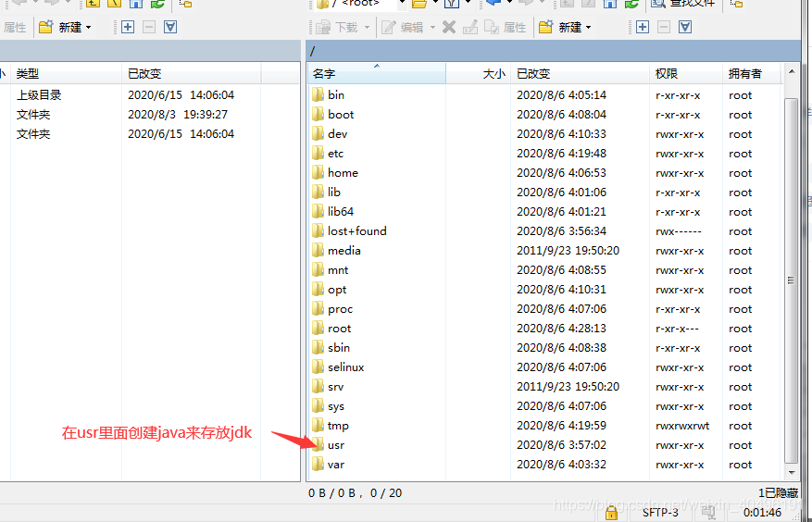Sort remote files by 拥有者 column
Viewport: 812px width, 522px height.
click(x=752, y=73)
